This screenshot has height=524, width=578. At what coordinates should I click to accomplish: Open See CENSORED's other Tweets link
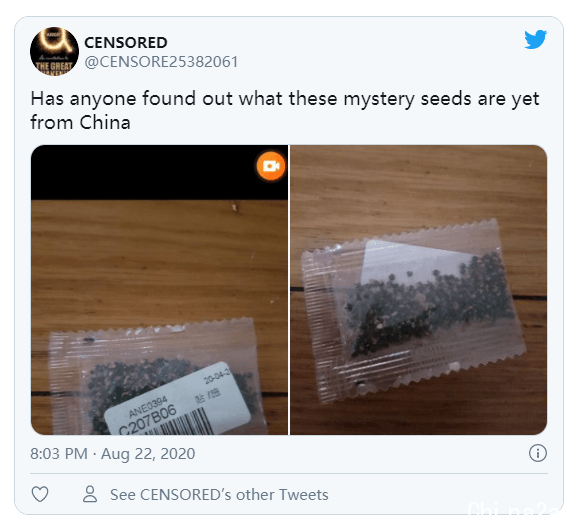pos(219,495)
